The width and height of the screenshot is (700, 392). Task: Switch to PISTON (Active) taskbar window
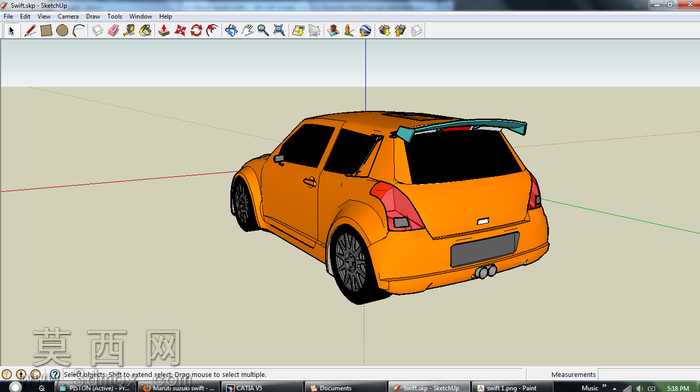coord(95,388)
